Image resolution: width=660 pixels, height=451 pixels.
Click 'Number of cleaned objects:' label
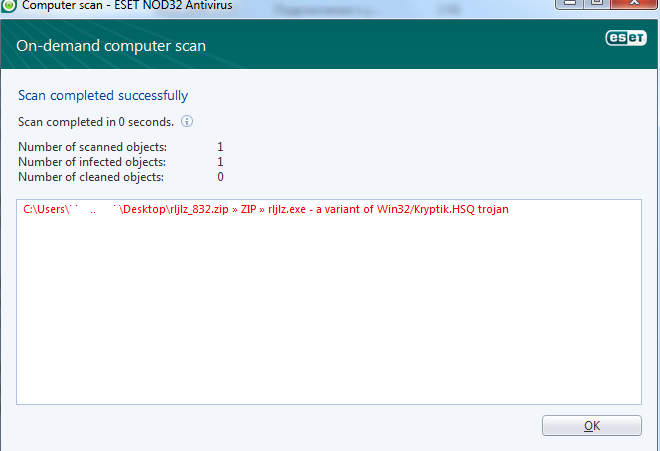coord(91,177)
